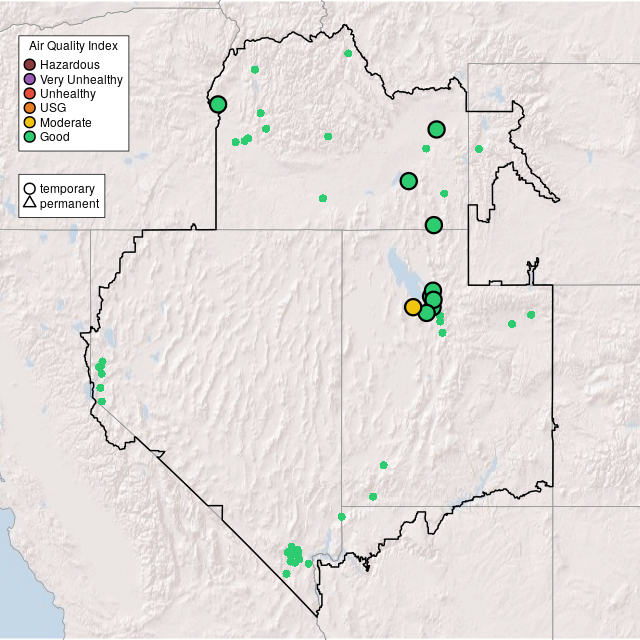This screenshot has height=640, width=640.
Task: Click the Hazardous dark red legend swatch
Action: 30,65
